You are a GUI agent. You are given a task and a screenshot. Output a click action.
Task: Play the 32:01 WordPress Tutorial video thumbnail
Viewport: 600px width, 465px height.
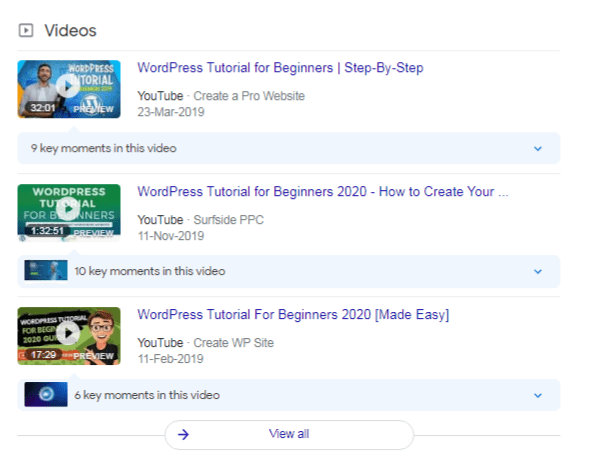coord(69,89)
